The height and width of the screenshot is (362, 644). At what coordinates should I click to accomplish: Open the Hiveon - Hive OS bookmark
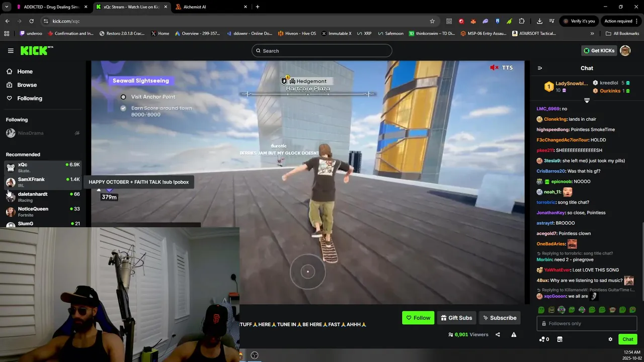tap(297, 34)
